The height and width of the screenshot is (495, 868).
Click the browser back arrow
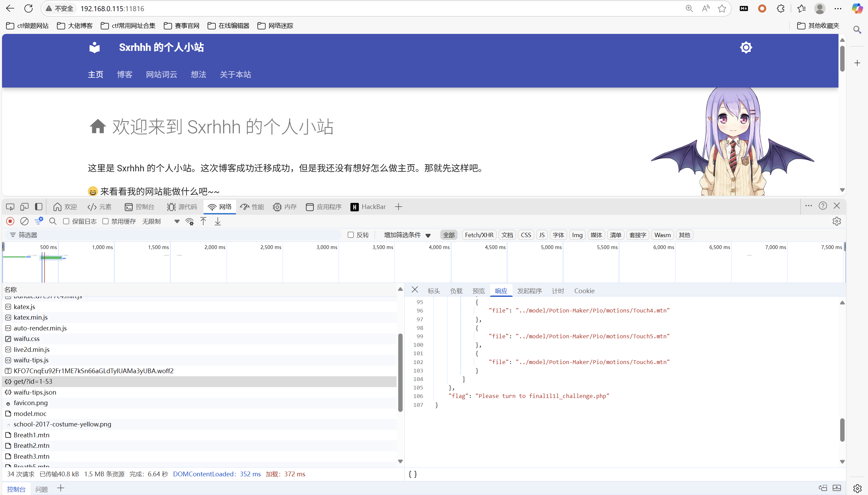[10, 8]
